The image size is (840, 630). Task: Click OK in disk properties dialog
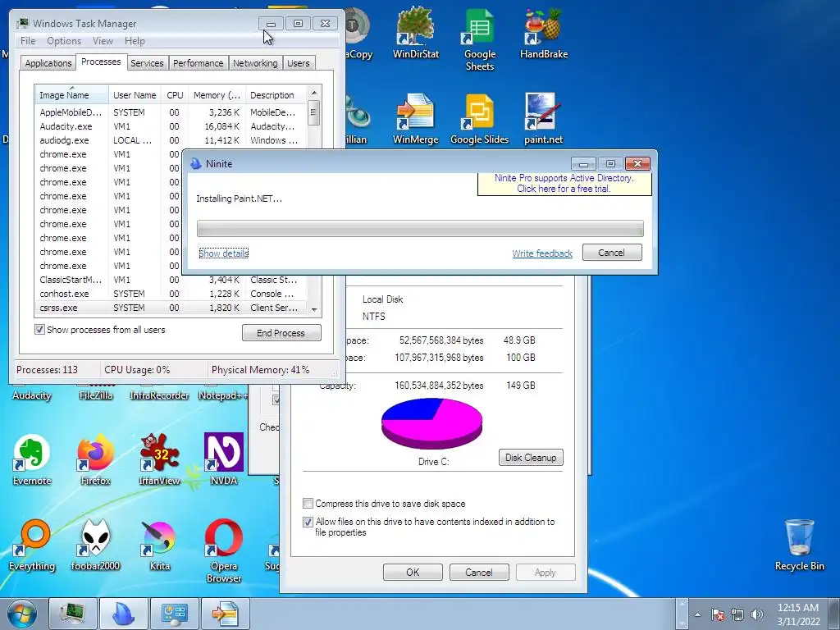point(413,572)
